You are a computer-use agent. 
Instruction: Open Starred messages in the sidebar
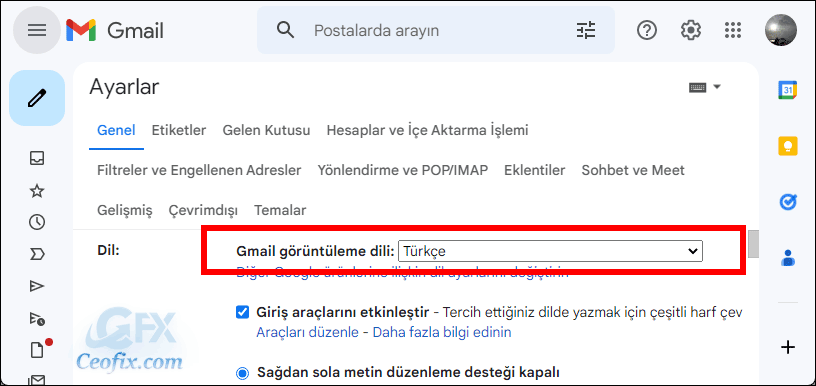(36, 191)
